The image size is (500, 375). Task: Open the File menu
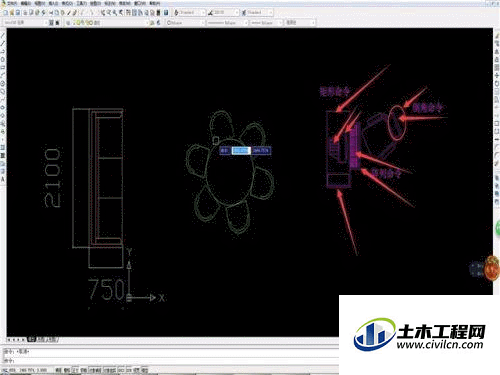[x=13, y=3]
